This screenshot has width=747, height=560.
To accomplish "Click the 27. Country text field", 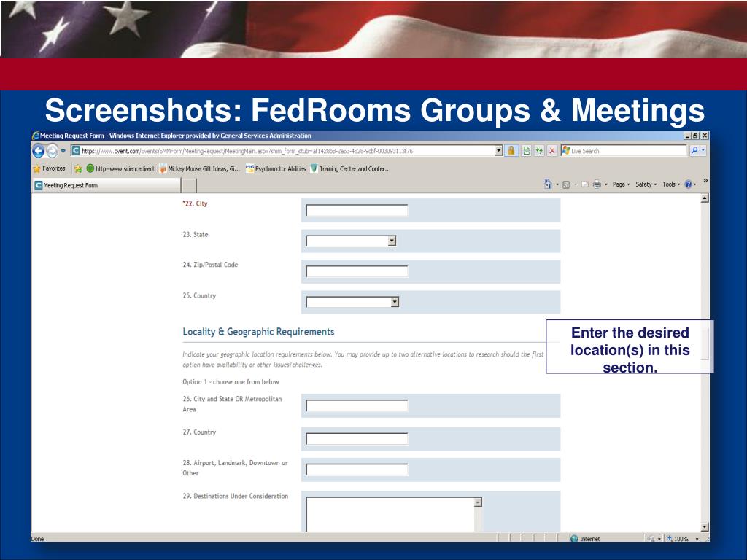I will tap(357, 438).
